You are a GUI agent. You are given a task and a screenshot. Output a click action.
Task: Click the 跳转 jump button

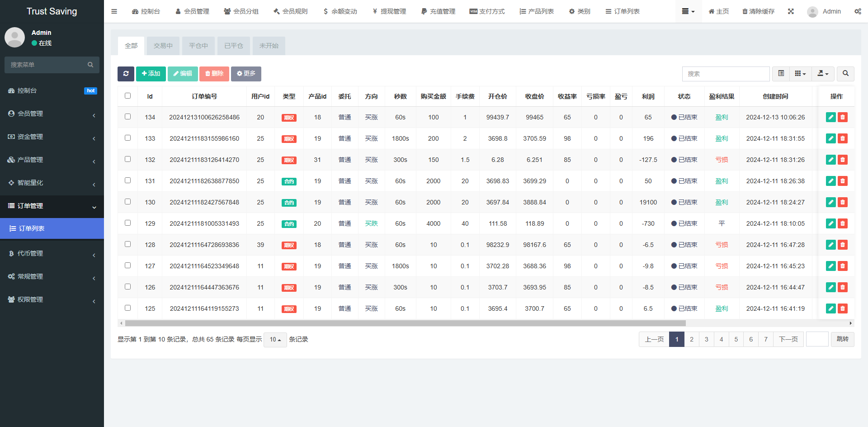[x=843, y=339]
